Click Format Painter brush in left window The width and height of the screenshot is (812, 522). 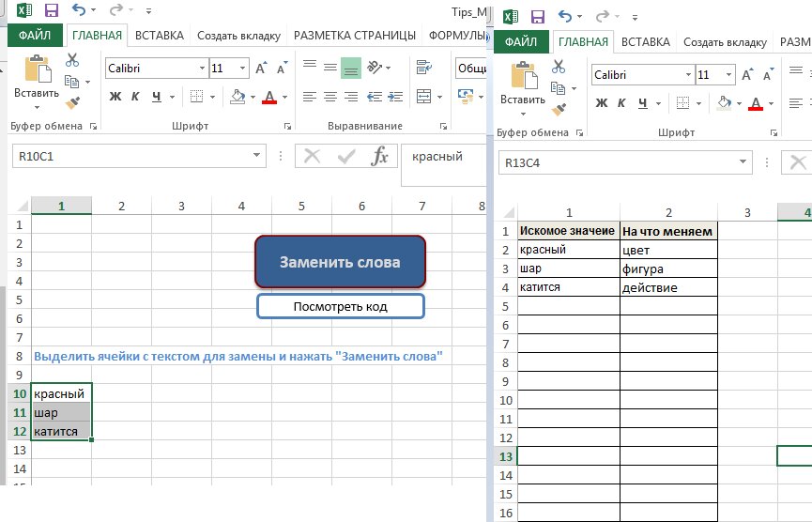(72, 102)
